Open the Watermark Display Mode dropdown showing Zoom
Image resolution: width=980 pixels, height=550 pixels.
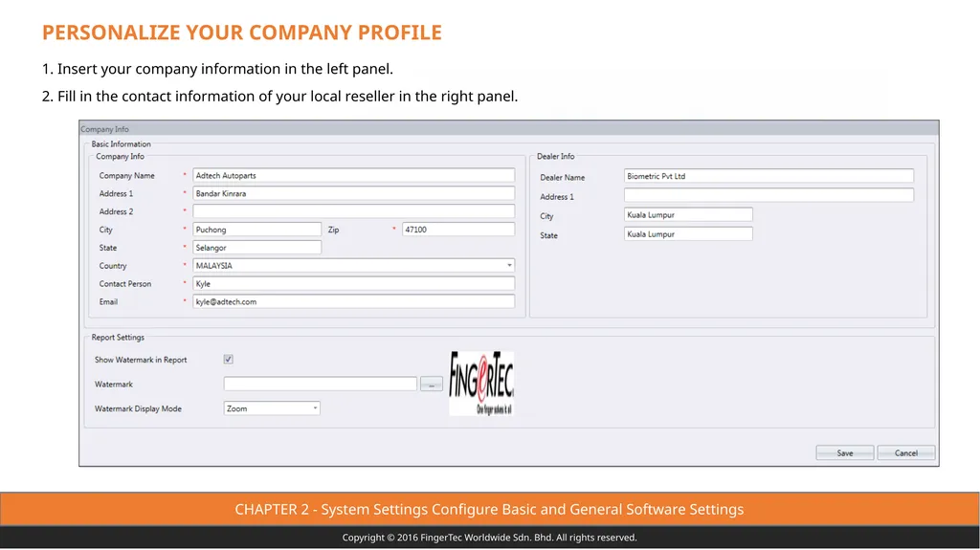[272, 408]
